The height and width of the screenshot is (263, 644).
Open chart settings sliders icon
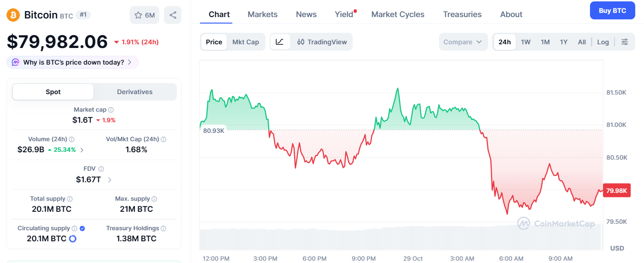click(x=625, y=42)
